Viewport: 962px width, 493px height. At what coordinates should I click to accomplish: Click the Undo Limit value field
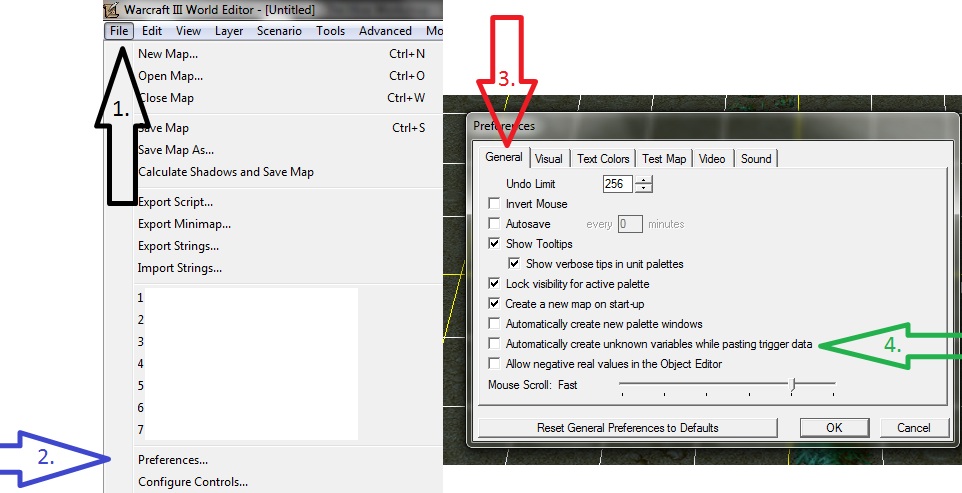click(618, 184)
